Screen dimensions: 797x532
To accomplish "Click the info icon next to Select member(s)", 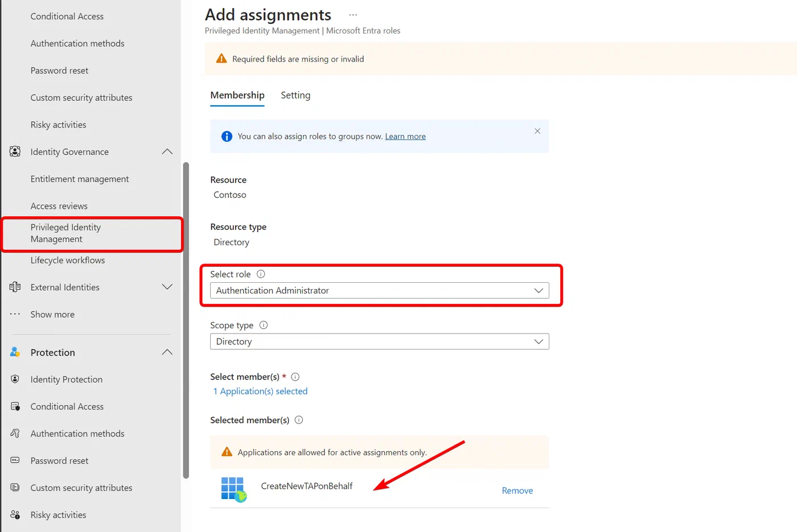I will (x=295, y=377).
